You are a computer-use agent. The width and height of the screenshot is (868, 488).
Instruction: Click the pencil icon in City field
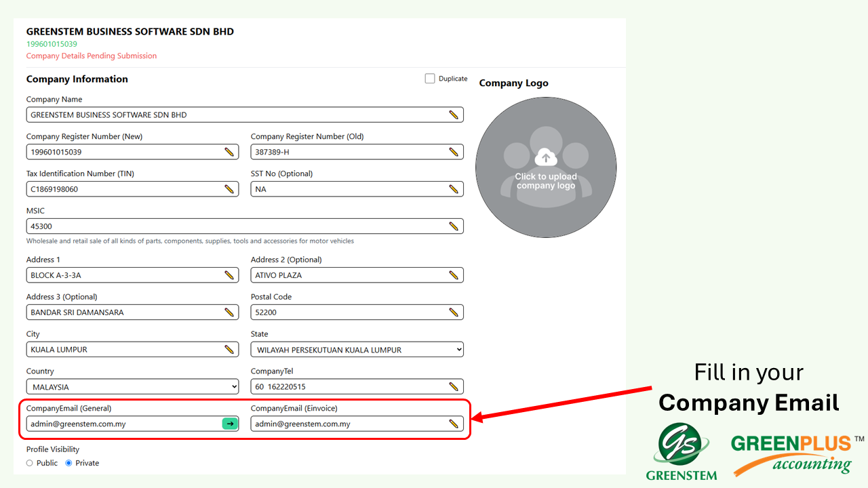229,350
